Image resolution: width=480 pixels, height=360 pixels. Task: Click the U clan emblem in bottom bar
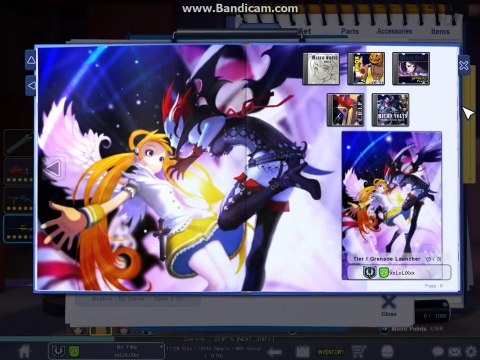[58, 351]
